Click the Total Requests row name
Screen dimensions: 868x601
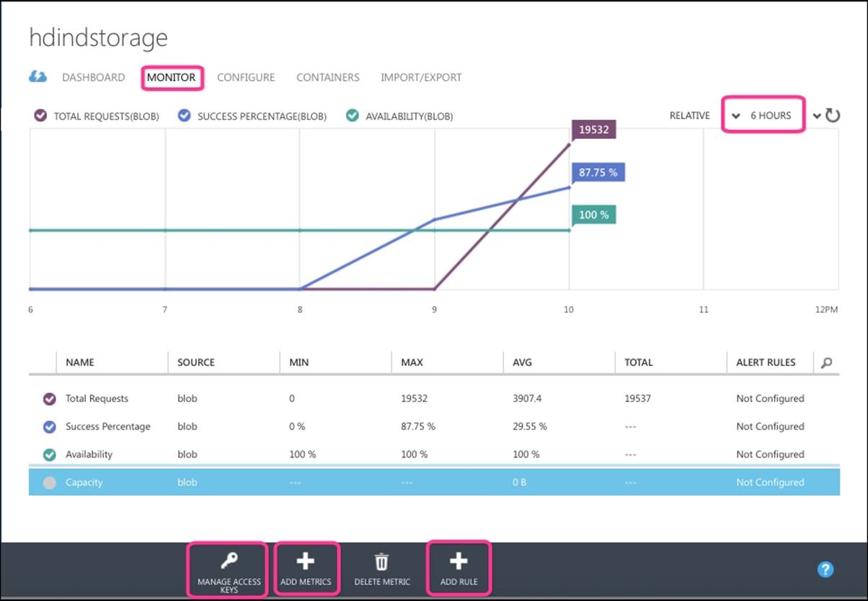97,399
